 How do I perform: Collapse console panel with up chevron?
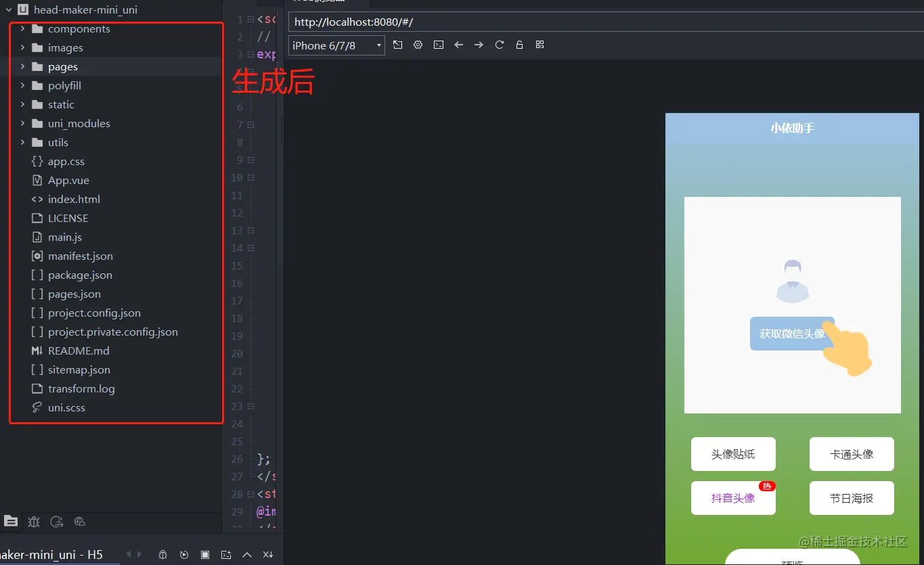pos(247,554)
